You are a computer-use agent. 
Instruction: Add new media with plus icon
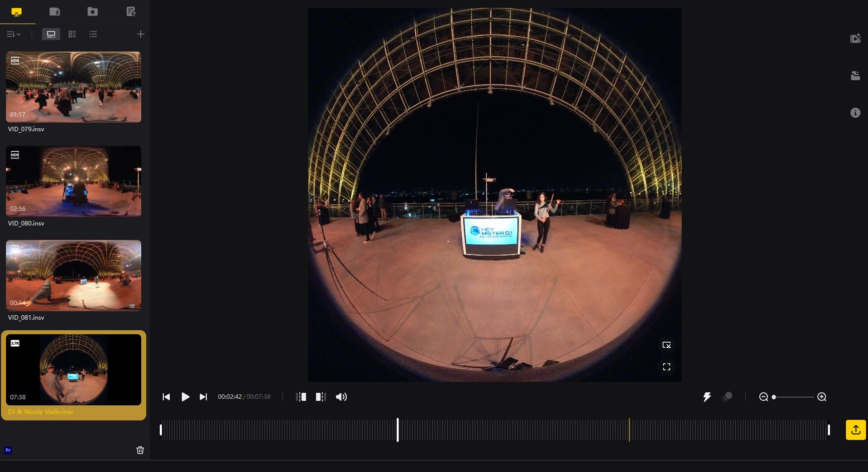[x=141, y=34]
